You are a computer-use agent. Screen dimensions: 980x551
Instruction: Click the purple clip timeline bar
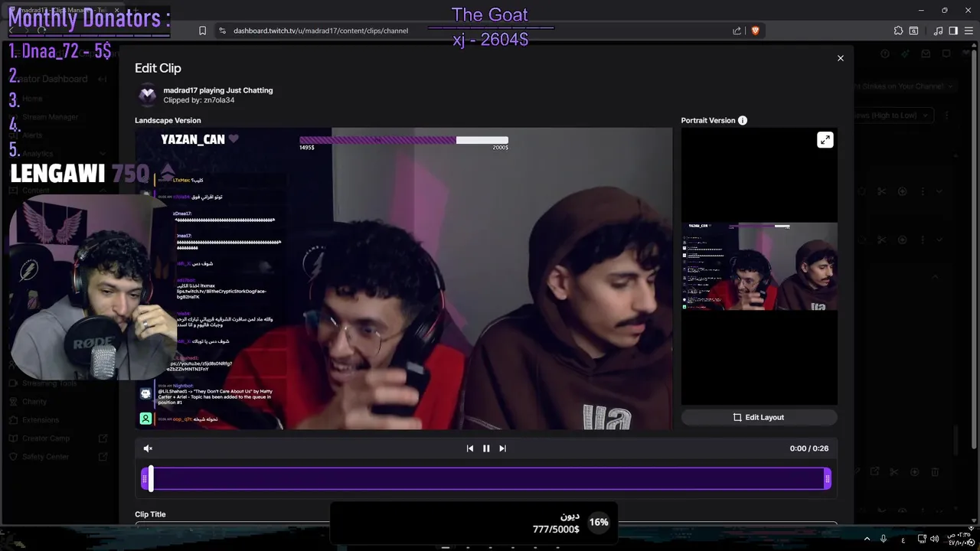click(x=486, y=479)
